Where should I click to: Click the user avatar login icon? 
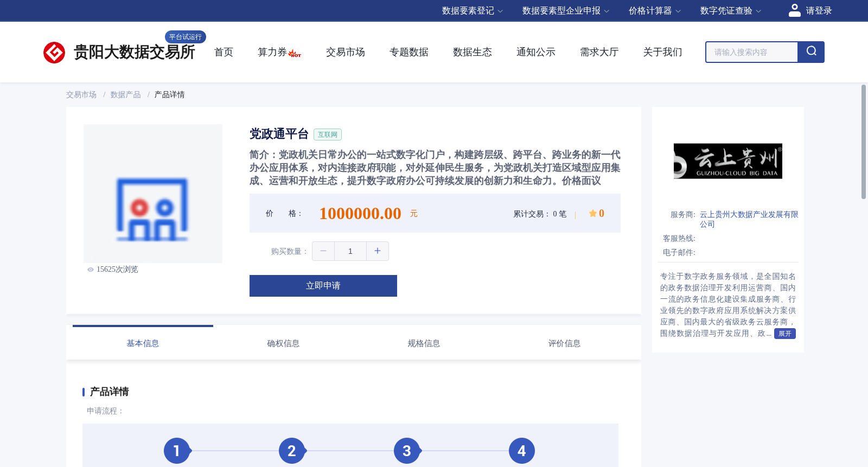point(795,10)
